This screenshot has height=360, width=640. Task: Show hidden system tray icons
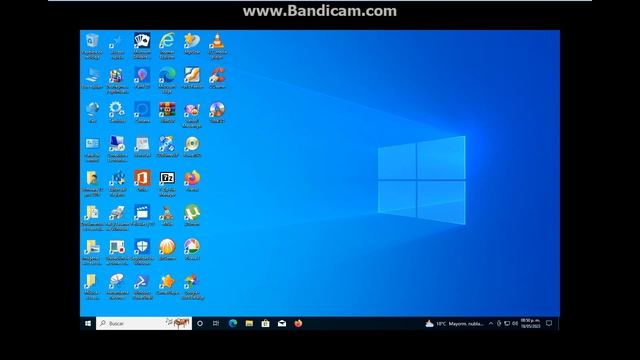click(x=491, y=324)
